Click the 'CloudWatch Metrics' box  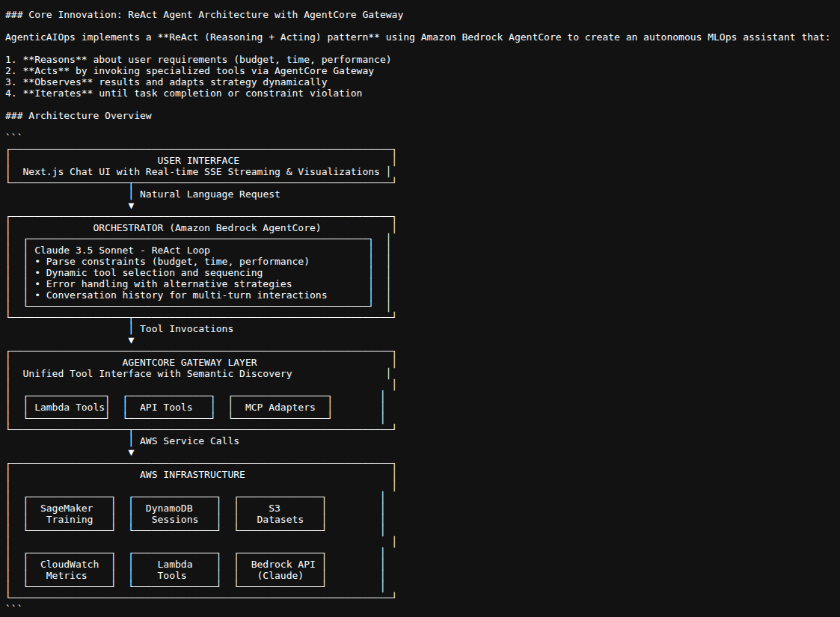(70, 570)
